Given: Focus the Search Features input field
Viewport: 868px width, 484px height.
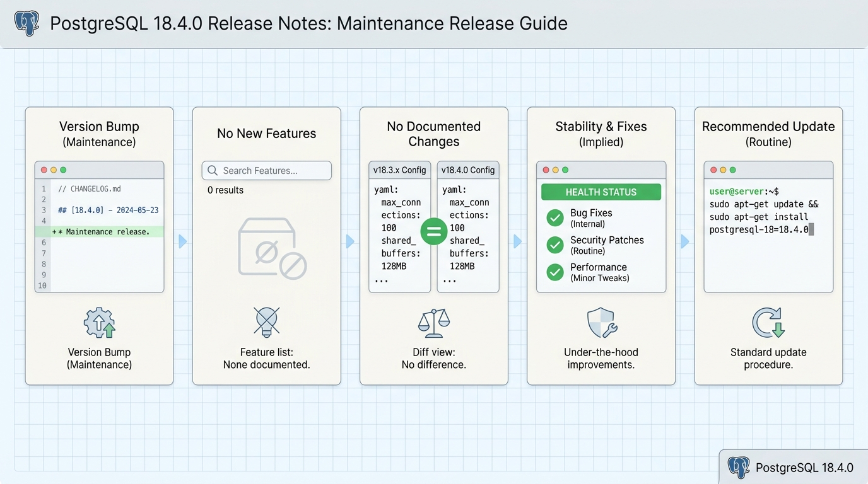Looking at the screenshot, I should (266, 171).
